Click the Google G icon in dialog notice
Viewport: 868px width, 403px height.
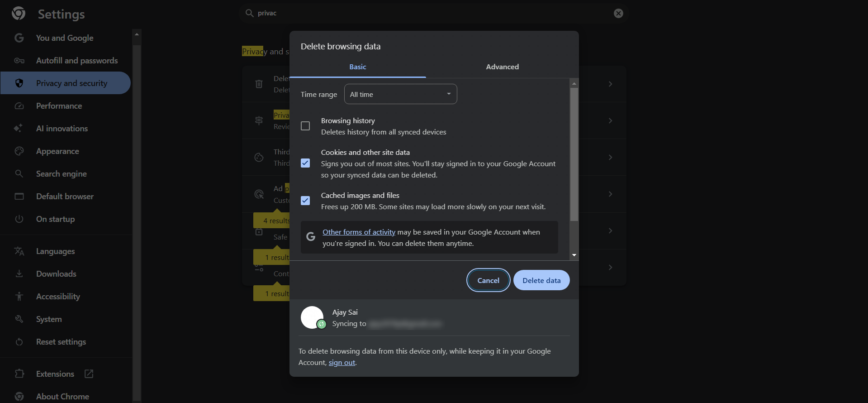(311, 236)
